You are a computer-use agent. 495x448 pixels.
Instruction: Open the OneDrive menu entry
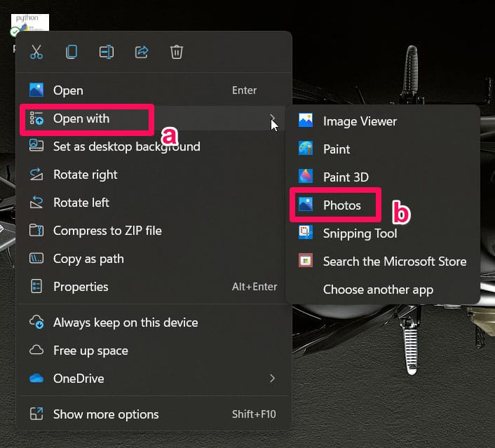154,379
